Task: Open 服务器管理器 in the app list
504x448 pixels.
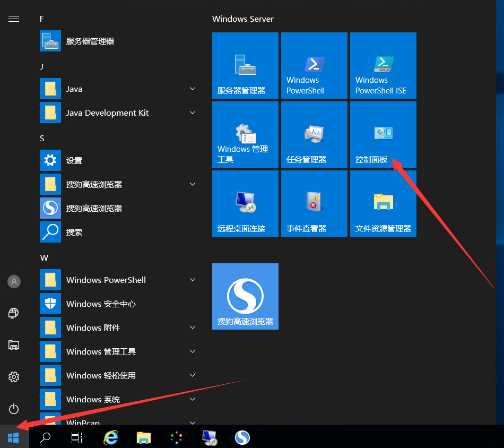Action: (118, 41)
